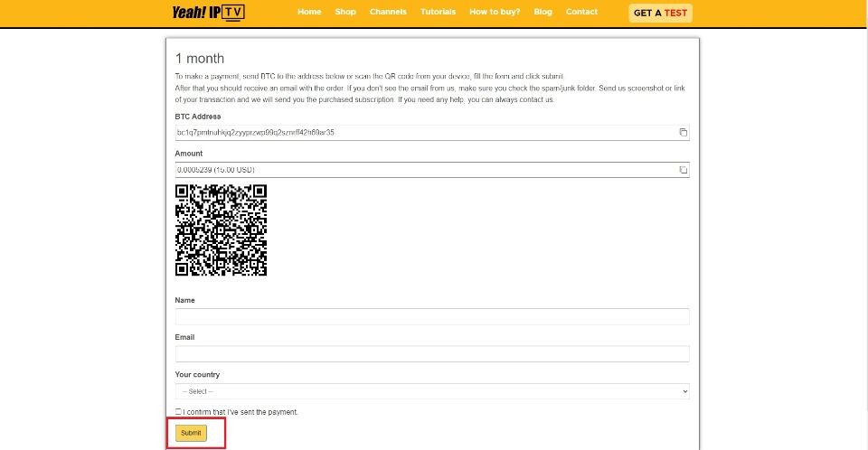Focus the Name input field
This screenshot has width=868, height=450.
(x=432, y=316)
